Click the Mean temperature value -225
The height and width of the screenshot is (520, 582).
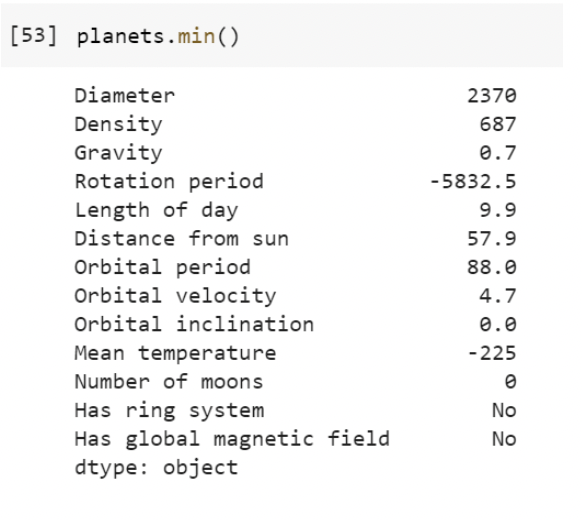(492, 353)
